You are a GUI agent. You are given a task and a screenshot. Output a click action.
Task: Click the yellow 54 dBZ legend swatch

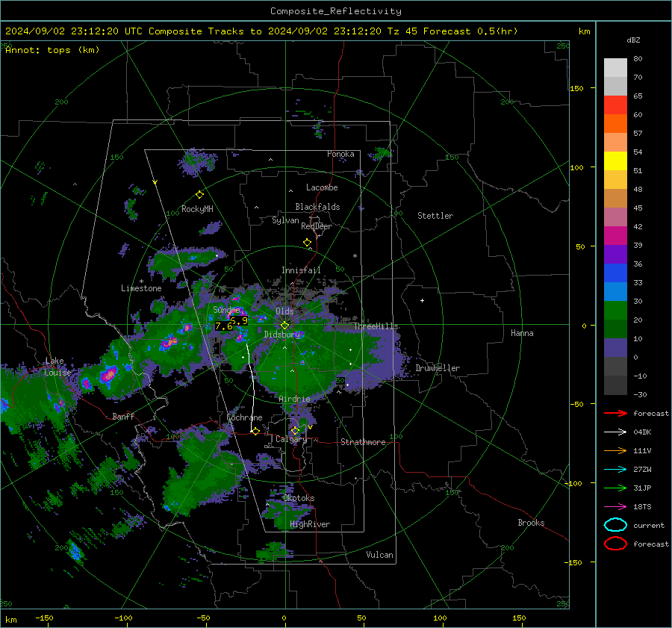coord(615,161)
